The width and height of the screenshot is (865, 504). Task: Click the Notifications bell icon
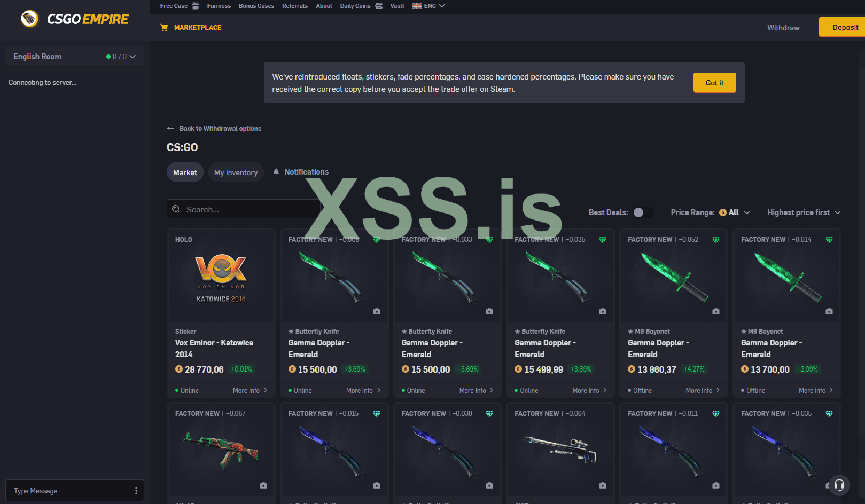(276, 172)
